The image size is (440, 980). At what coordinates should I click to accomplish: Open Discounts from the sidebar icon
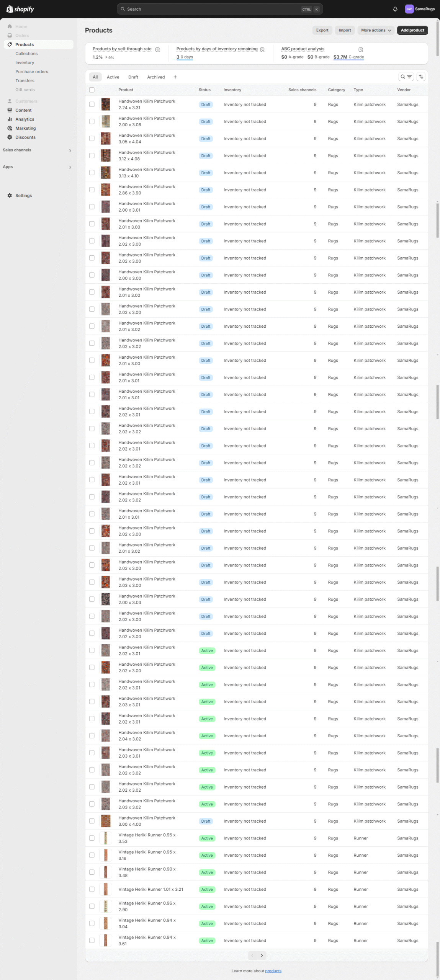click(10, 137)
